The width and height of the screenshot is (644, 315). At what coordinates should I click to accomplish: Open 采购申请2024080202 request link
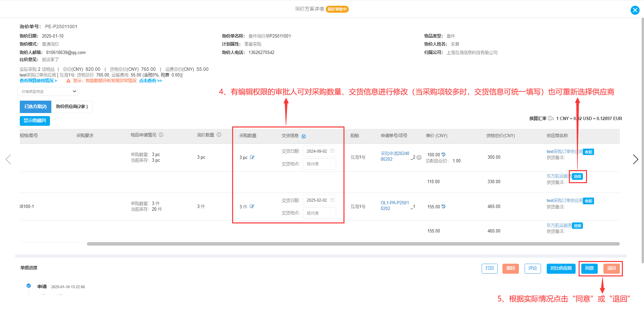395,156
